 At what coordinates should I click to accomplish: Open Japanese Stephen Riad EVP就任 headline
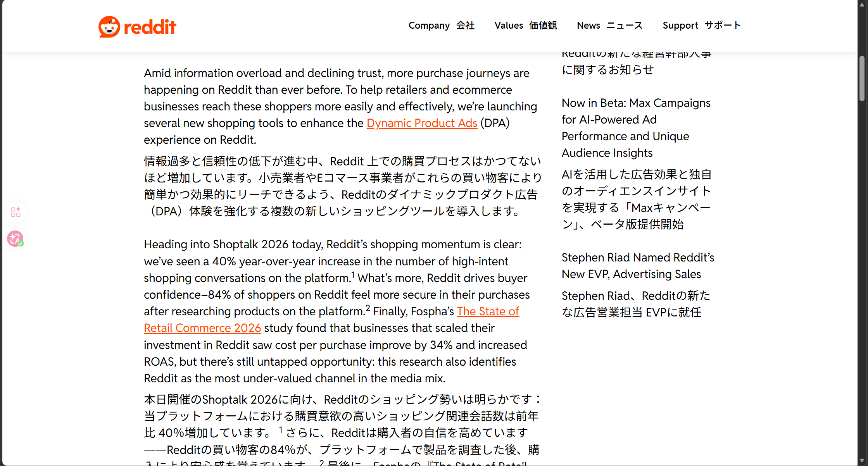tap(635, 304)
